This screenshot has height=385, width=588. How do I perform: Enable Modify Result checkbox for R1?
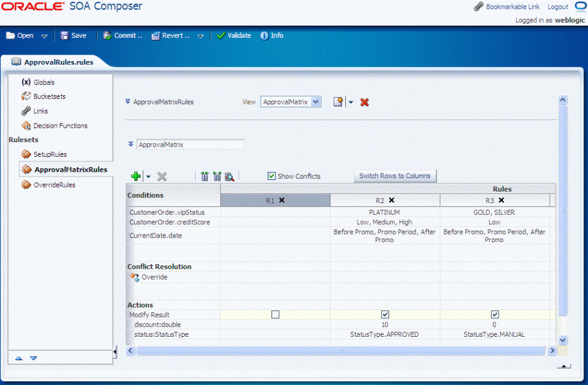(x=275, y=315)
